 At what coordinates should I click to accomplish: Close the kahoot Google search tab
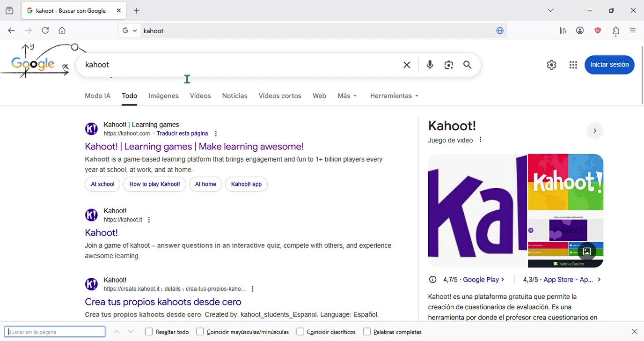(119, 11)
